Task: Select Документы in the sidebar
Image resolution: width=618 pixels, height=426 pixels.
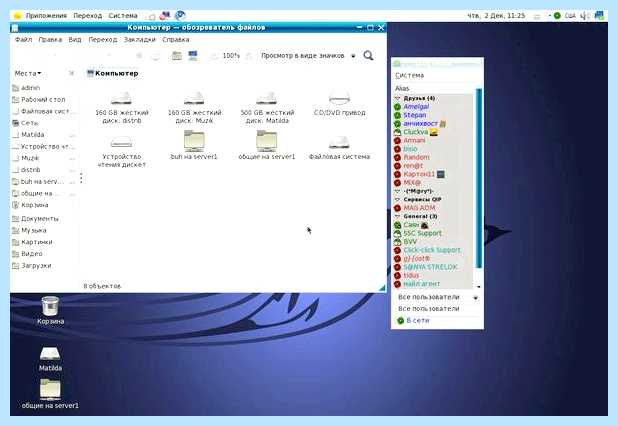Action: (x=35, y=218)
